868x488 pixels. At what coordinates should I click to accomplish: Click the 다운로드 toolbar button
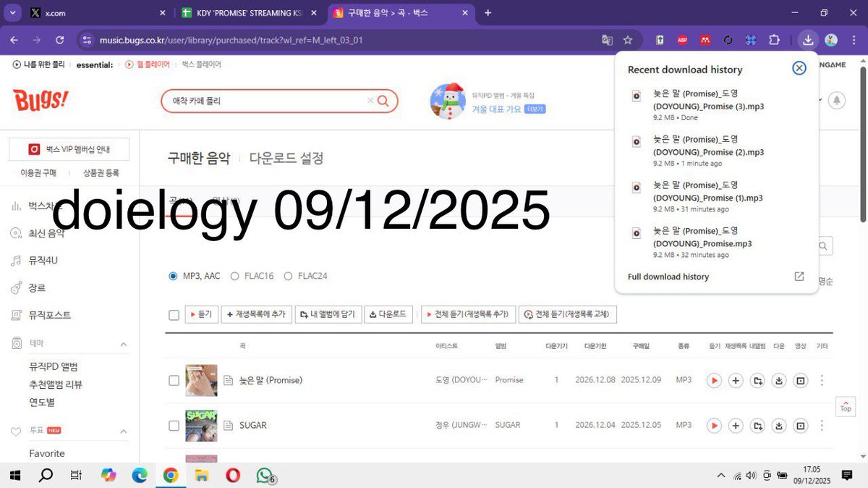click(x=388, y=314)
